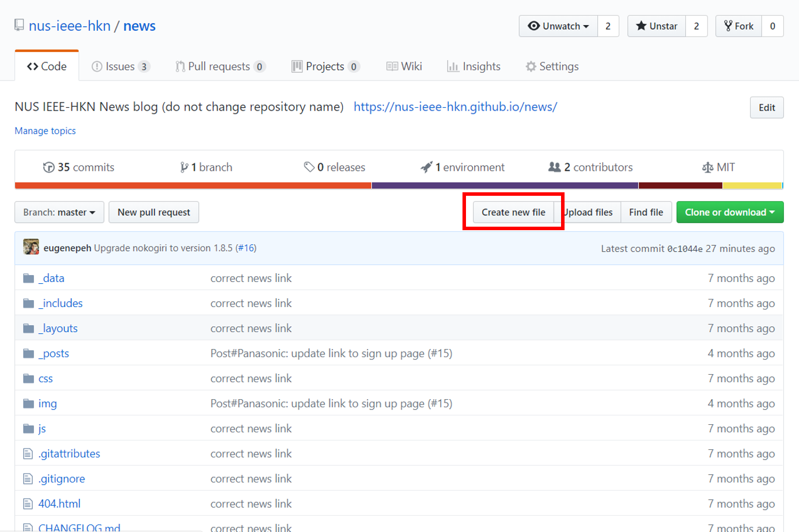Open the _posts folder

pos(54,353)
